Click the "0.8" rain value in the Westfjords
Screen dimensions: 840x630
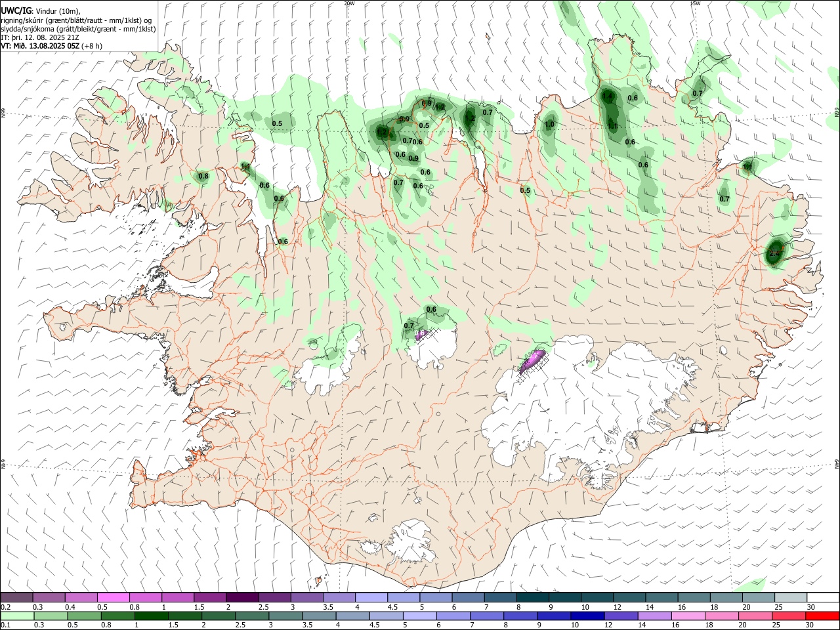pos(203,176)
